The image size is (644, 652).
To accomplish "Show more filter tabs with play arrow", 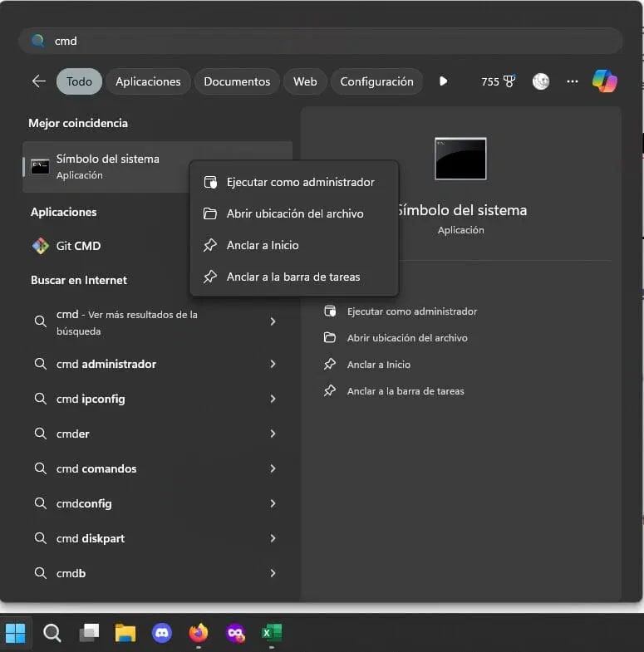I will [444, 81].
